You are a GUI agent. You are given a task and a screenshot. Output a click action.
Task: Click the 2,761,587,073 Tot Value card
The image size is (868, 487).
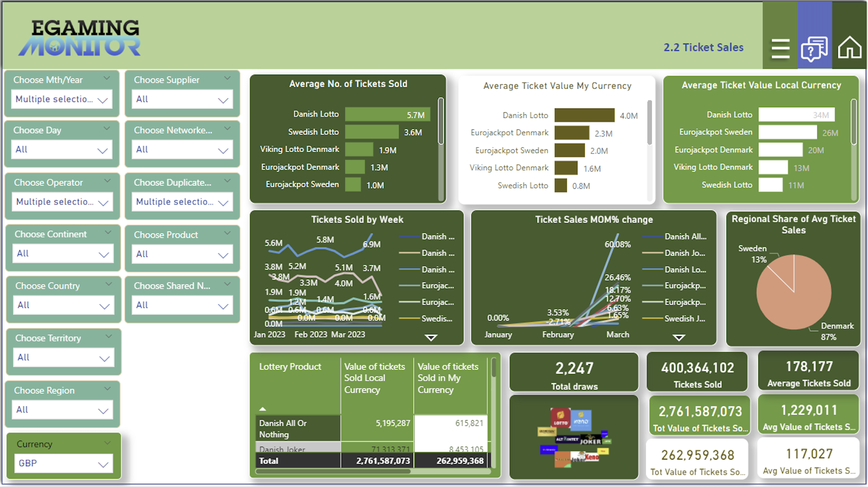coord(700,416)
